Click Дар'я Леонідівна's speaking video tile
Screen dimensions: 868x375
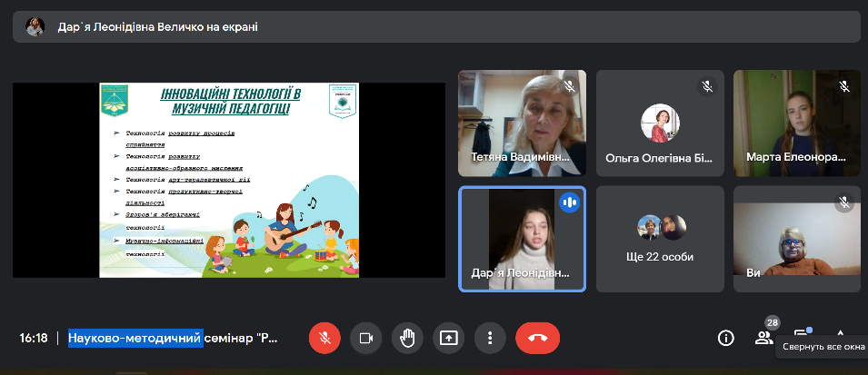[522, 239]
